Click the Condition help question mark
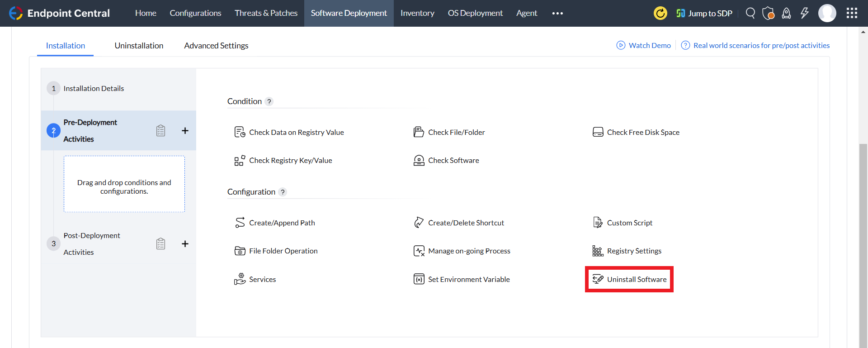This screenshot has height=348, width=868. pyautogui.click(x=269, y=101)
